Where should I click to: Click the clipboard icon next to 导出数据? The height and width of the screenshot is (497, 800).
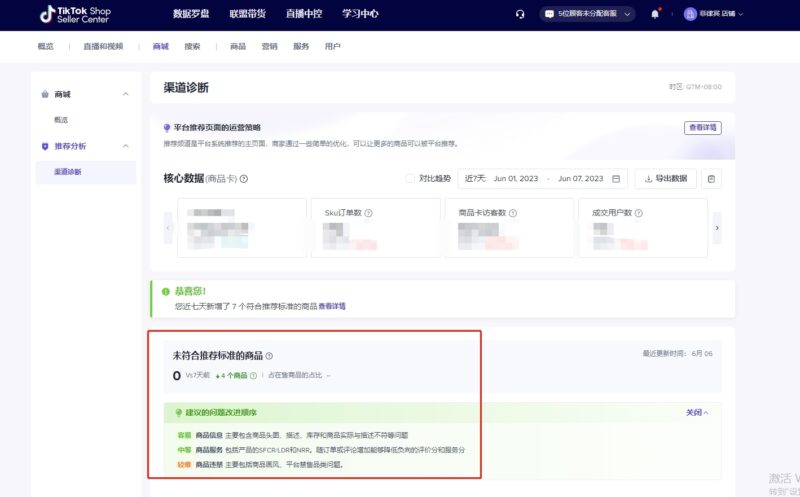tap(711, 179)
